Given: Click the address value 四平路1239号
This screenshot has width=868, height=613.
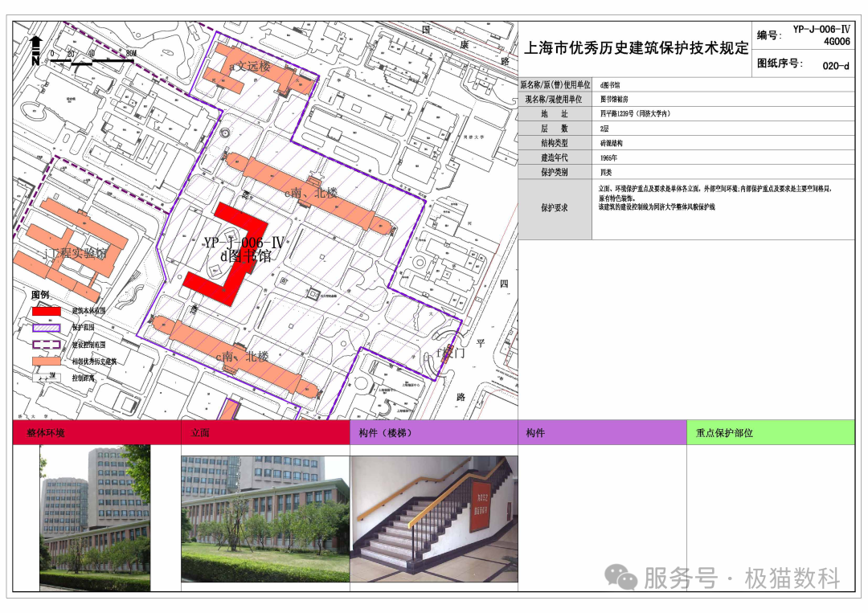Looking at the screenshot, I should pos(636,113).
